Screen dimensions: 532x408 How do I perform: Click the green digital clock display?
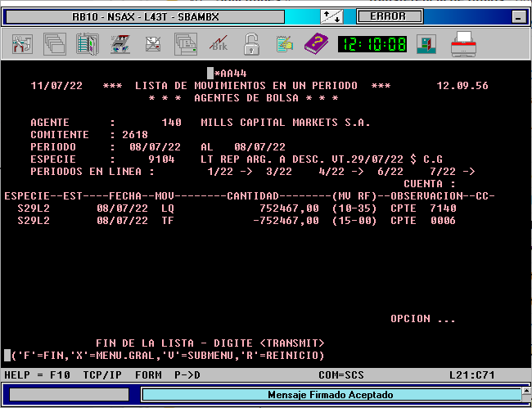point(372,44)
